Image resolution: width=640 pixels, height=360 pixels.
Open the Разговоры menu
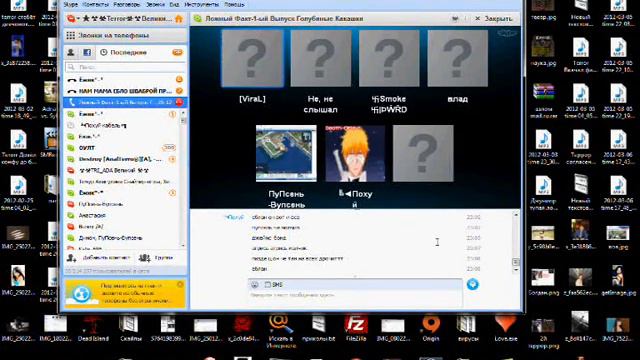point(127,4)
